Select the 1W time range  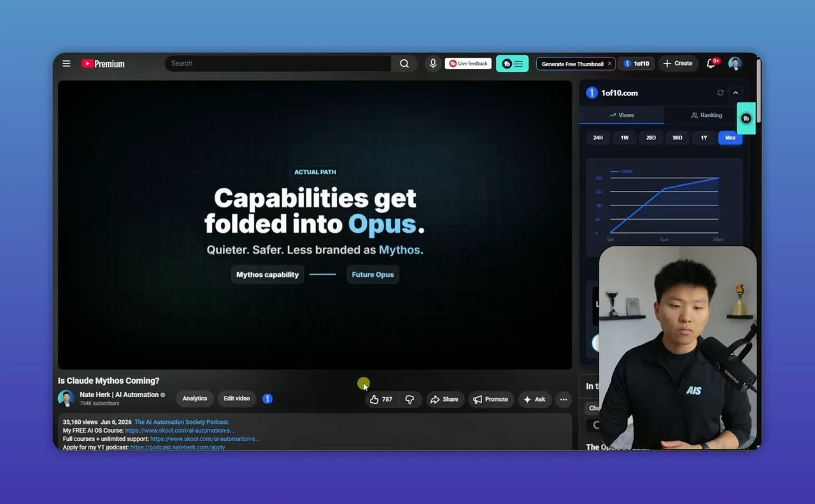tap(625, 137)
